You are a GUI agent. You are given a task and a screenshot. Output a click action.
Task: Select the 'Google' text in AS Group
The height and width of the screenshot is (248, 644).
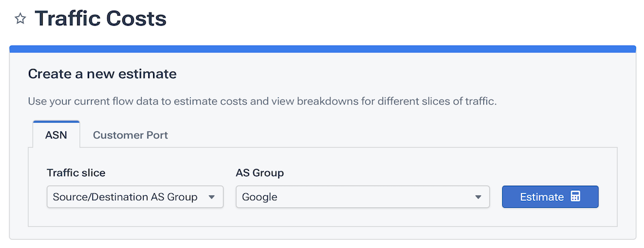pos(260,197)
